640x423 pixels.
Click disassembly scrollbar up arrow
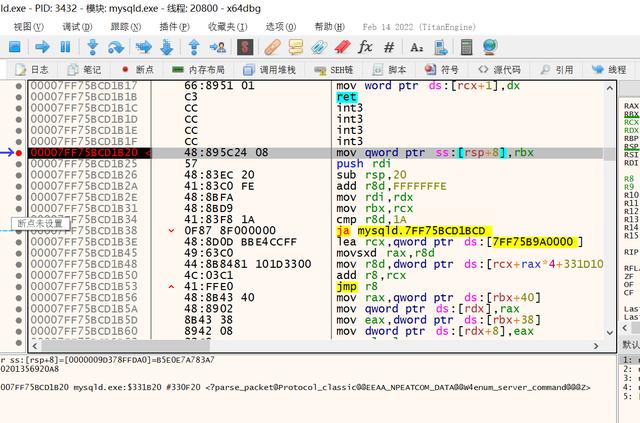point(609,88)
